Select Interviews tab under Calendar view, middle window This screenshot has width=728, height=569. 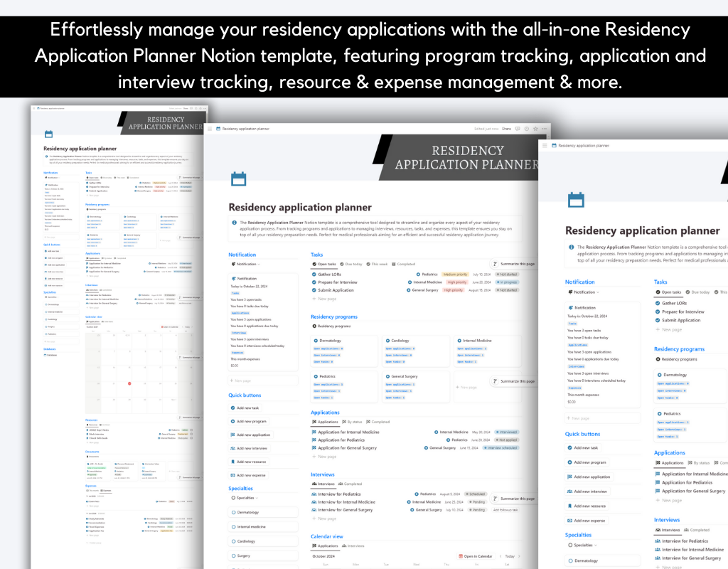[353, 546]
